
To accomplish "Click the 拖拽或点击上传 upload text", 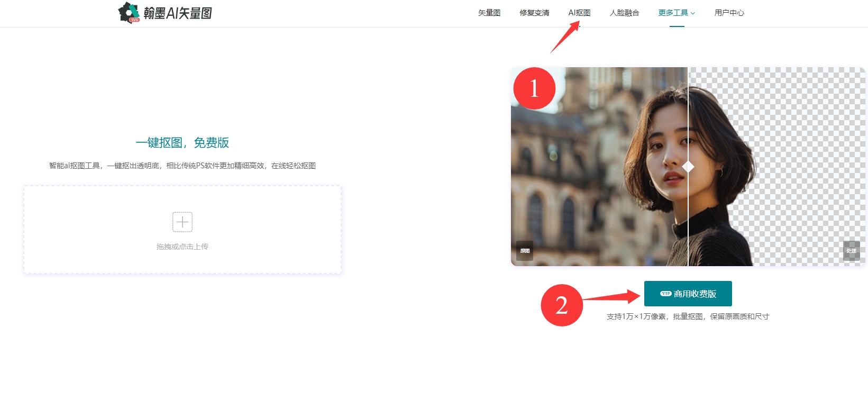I will [x=182, y=247].
